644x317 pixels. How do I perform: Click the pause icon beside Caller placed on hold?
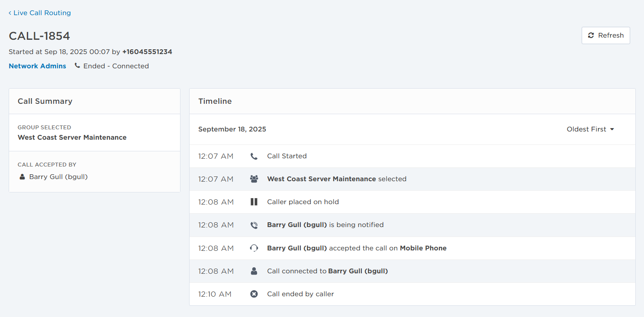coord(254,202)
